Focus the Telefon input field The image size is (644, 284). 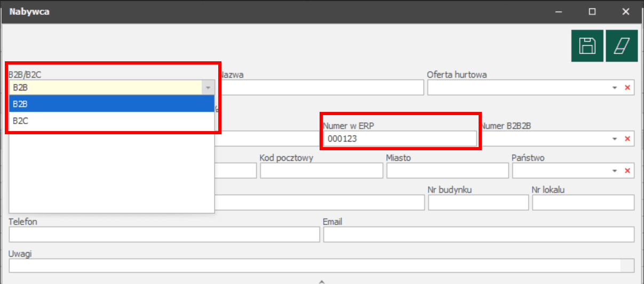(x=164, y=234)
